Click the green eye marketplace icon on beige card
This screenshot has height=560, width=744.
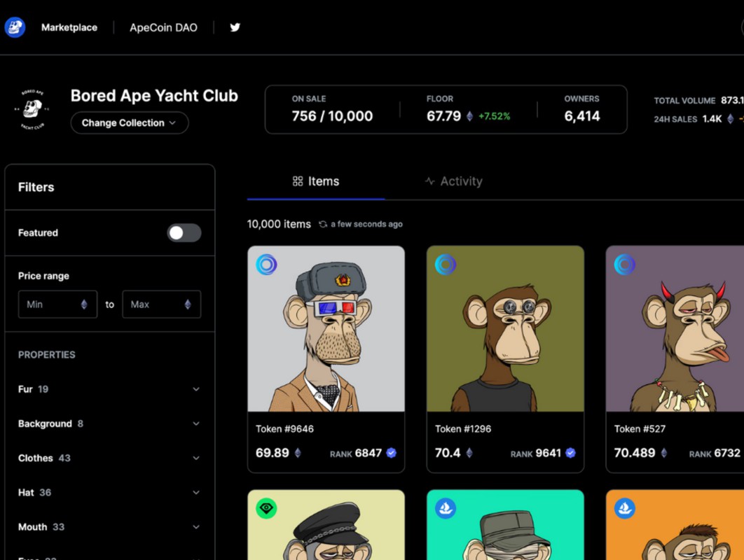pyautogui.click(x=266, y=508)
